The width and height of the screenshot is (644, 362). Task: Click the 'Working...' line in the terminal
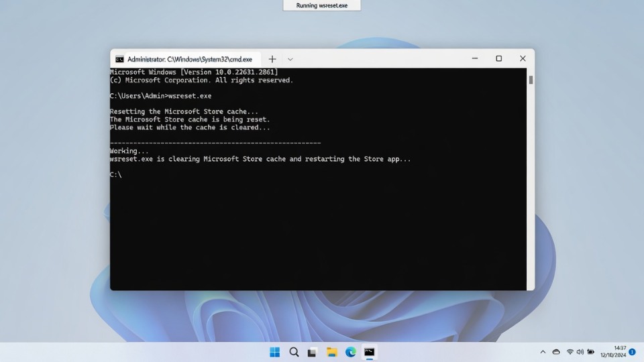coord(129,151)
